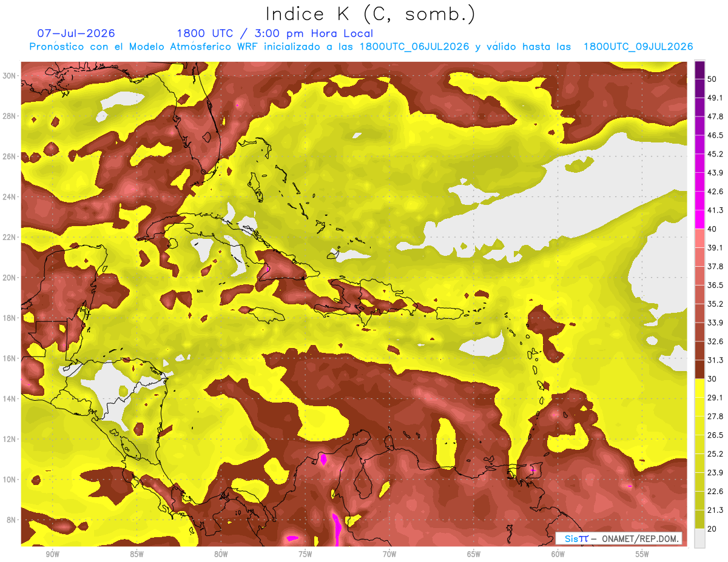
Task: Select the "21.3" color scale label
Action: (715, 510)
